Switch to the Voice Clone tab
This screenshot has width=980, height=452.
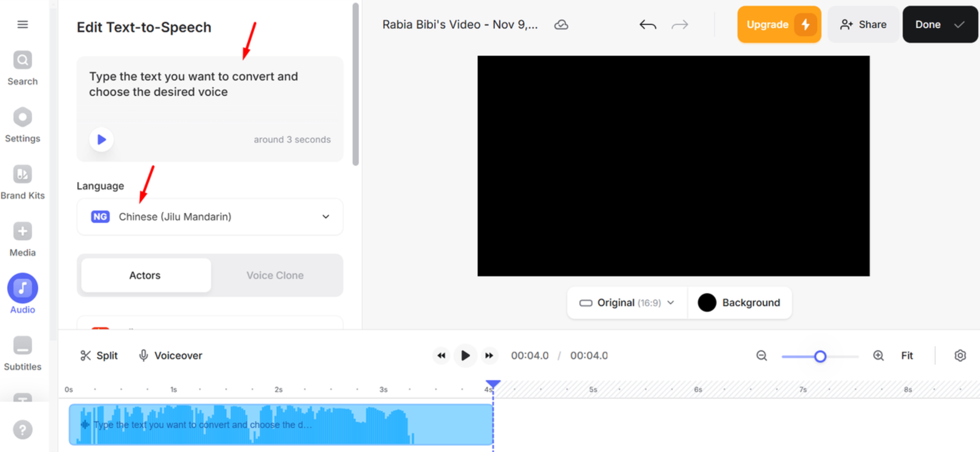pos(275,275)
